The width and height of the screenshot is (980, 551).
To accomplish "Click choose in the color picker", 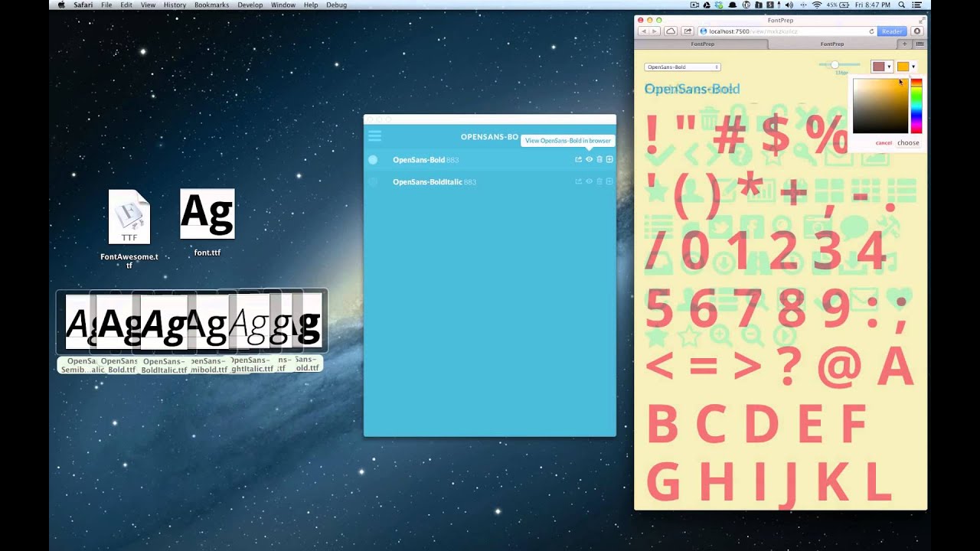I will point(908,143).
